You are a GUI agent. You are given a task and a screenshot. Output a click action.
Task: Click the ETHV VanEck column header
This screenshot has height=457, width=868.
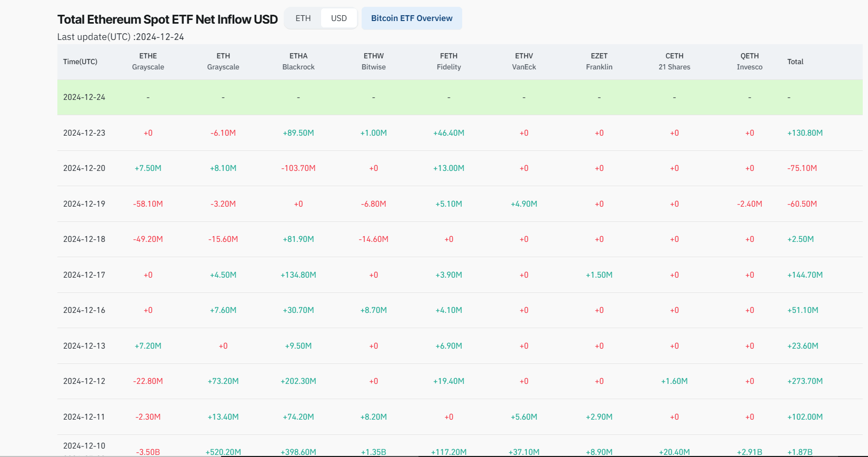click(524, 62)
